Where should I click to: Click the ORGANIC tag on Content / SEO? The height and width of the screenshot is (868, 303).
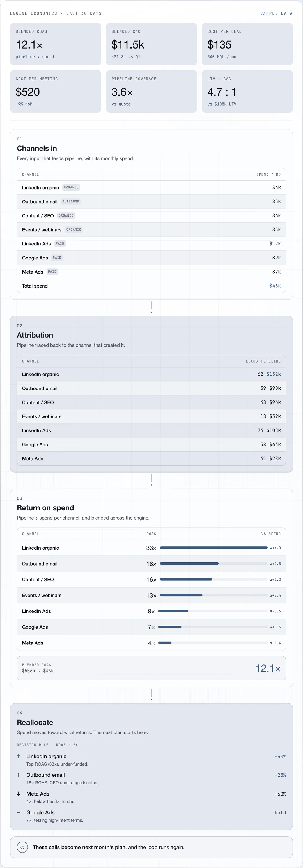66,216
